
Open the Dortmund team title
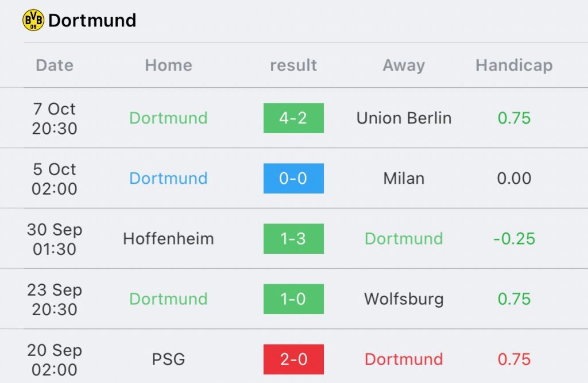point(92,20)
